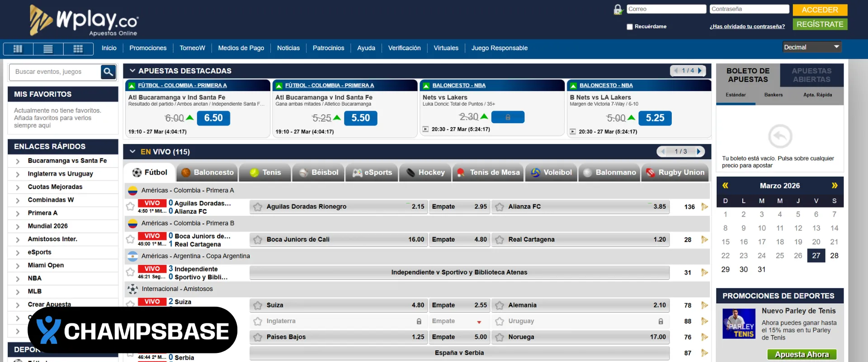The height and width of the screenshot is (362, 868).
Task: Switch to list layout view icon
Action: (48, 49)
